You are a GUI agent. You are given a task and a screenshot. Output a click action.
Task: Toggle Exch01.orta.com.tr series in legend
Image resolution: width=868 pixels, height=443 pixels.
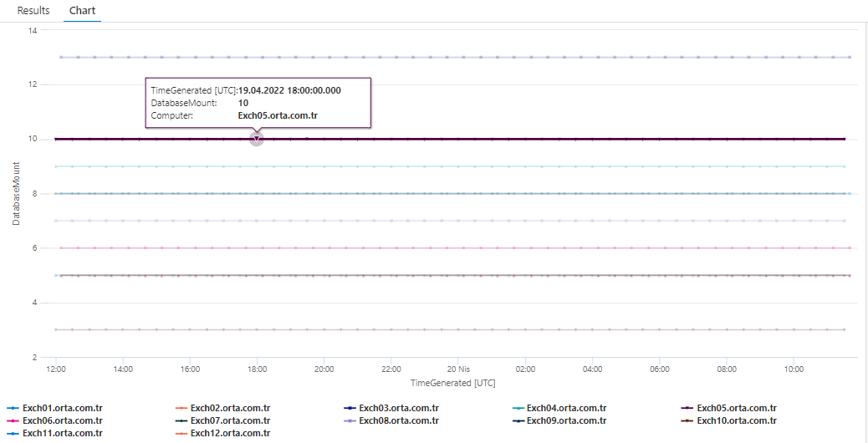coord(54,408)
